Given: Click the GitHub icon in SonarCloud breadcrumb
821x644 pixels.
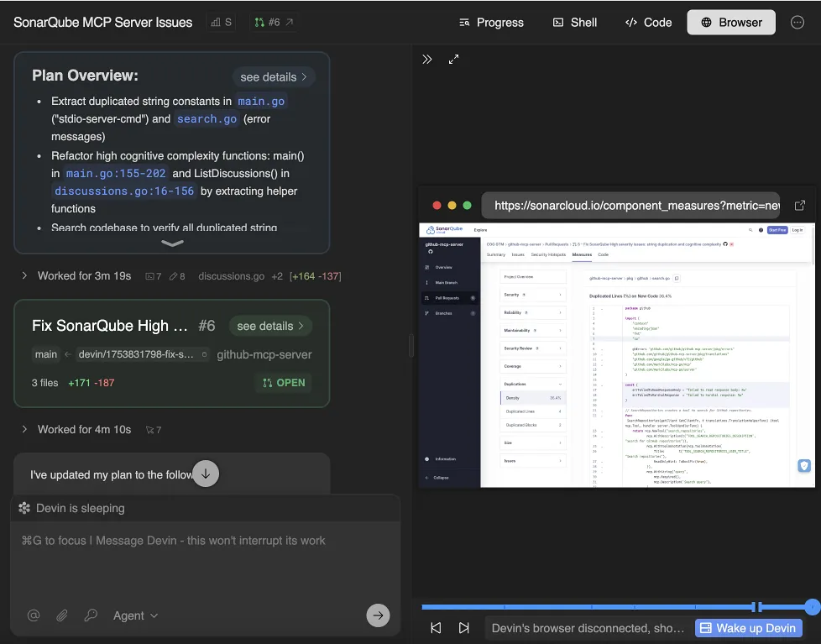Looking at the screenshot, I should (725, 244).
